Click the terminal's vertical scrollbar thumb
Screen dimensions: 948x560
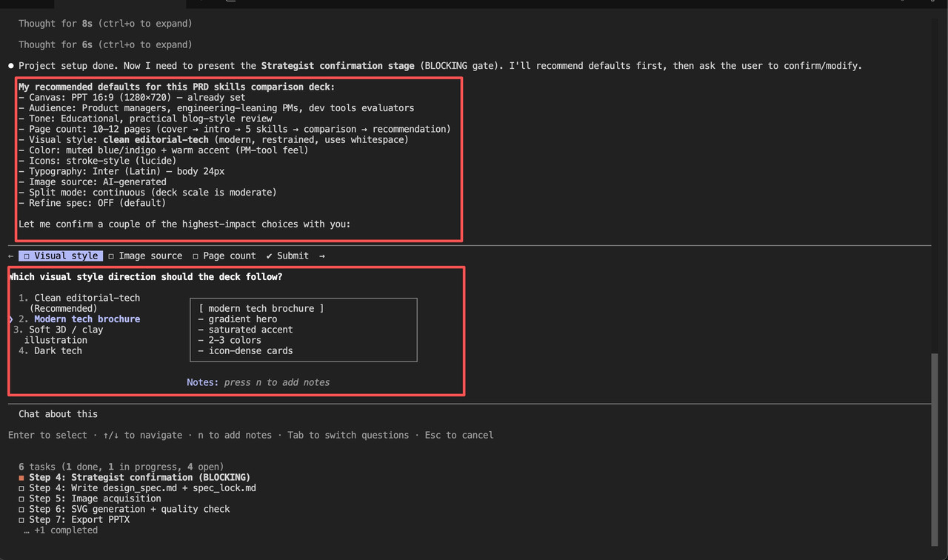tap(936, 450)
